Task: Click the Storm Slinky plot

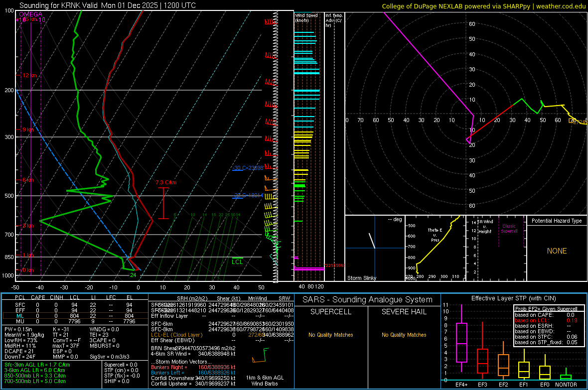Action: (x=374, y=248)
